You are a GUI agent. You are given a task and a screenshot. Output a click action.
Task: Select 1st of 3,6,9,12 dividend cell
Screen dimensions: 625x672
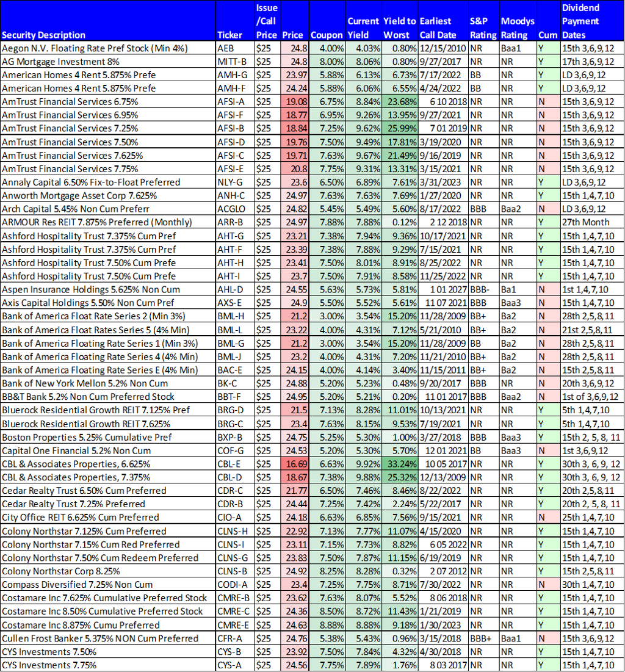[x=592, y=397]
